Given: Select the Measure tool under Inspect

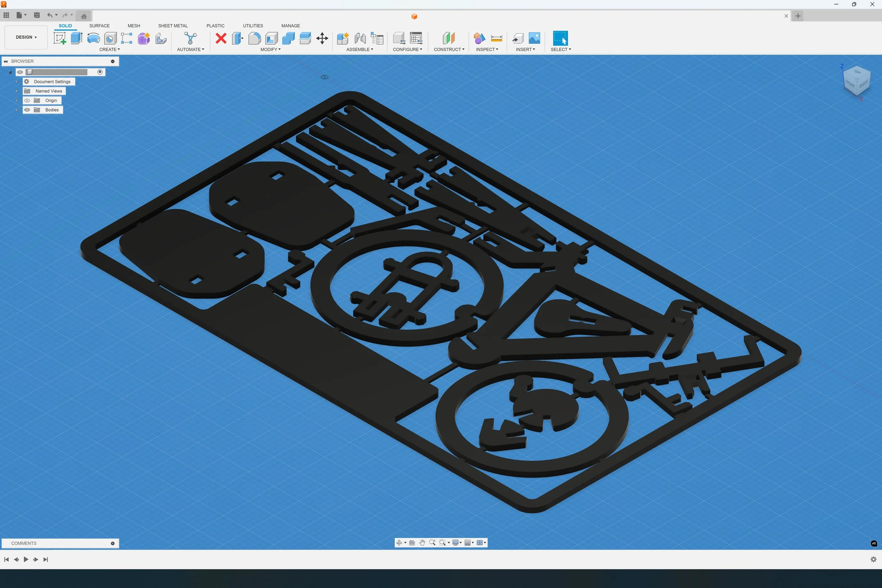Looking at the screenshot, I should point(496,38).
